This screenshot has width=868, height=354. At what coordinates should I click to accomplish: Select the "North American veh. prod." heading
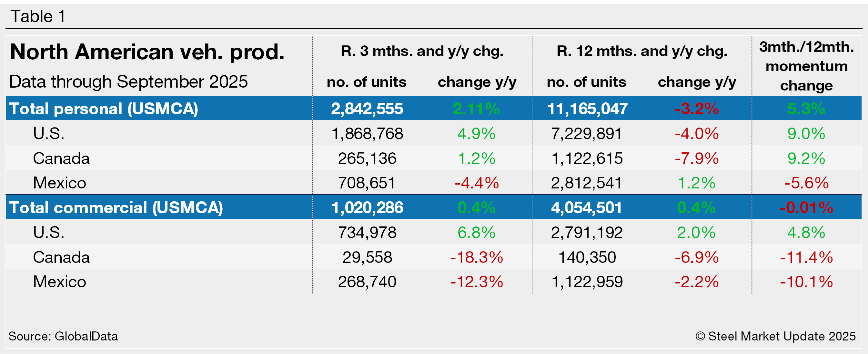pos(147,52)
